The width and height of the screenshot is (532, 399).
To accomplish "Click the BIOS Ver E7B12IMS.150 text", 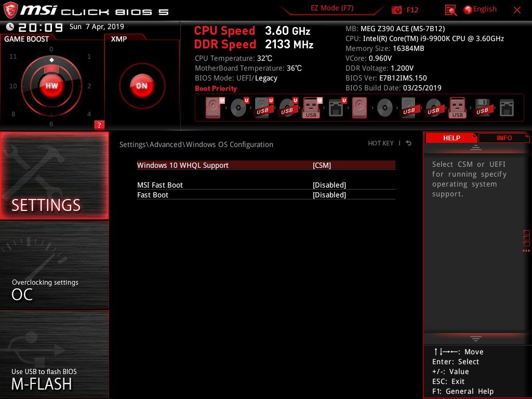I will [386, 78].
